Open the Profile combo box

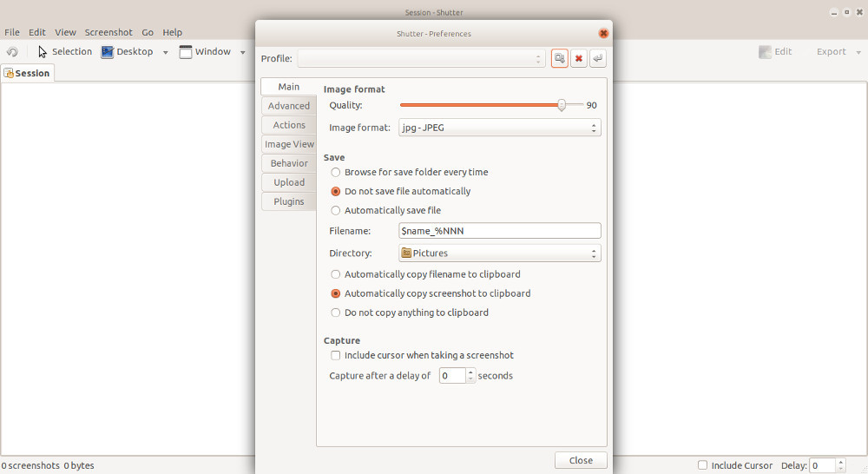click(421, 59)
